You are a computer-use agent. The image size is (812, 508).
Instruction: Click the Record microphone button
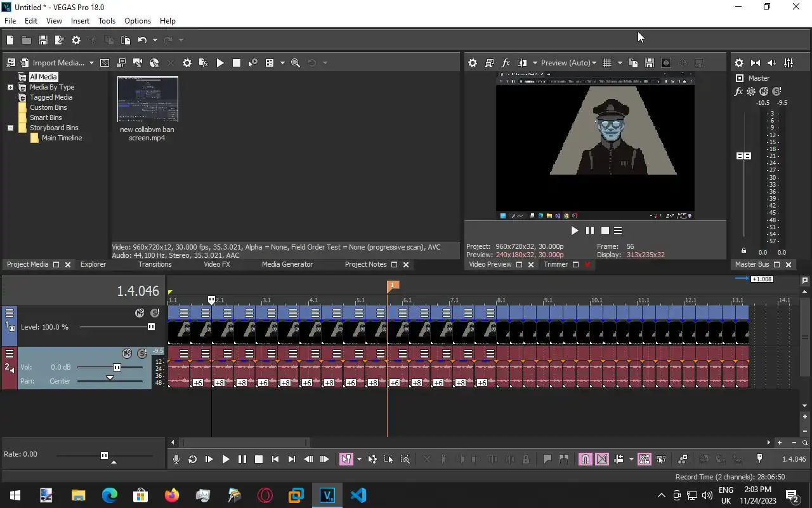(176, 459)
